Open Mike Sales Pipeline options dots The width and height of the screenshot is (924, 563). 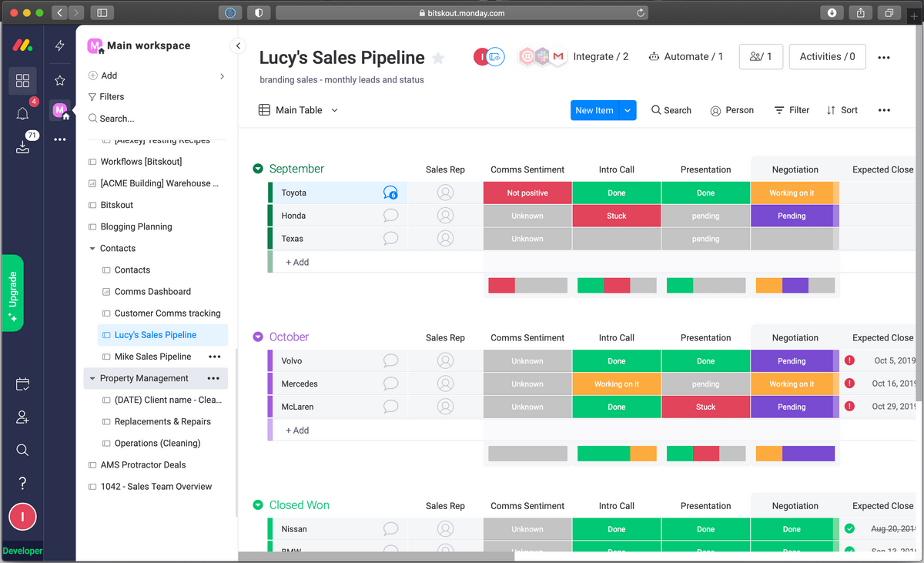pos(214,357)
